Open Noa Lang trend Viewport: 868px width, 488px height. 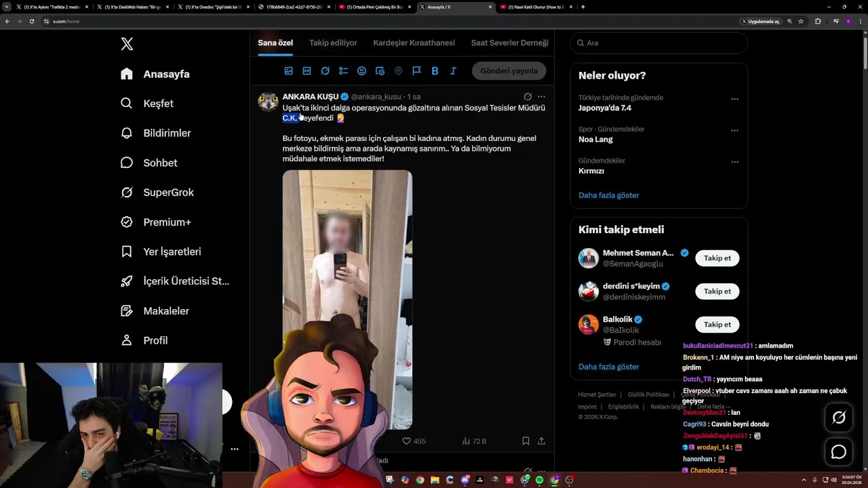point(595,140)
